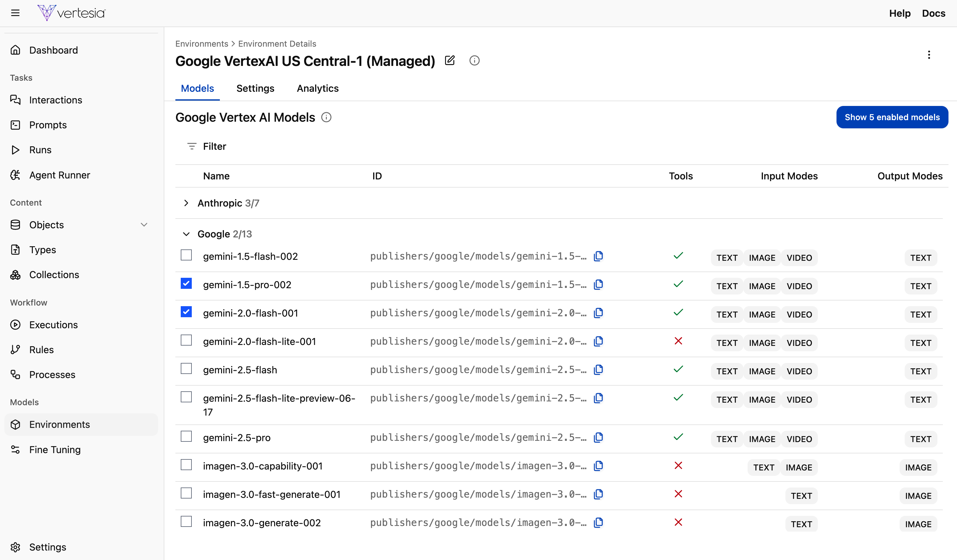This screenshot has width=957, height=560.
Task: Check the imagen-3.0-generate-002 checkbox
Action: click(x=186, y=522)
